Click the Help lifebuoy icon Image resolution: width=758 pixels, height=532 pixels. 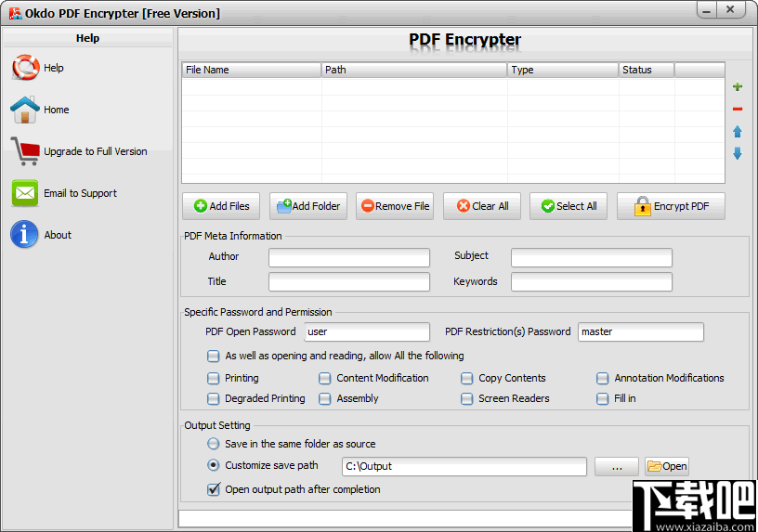(x=26, y=68)
